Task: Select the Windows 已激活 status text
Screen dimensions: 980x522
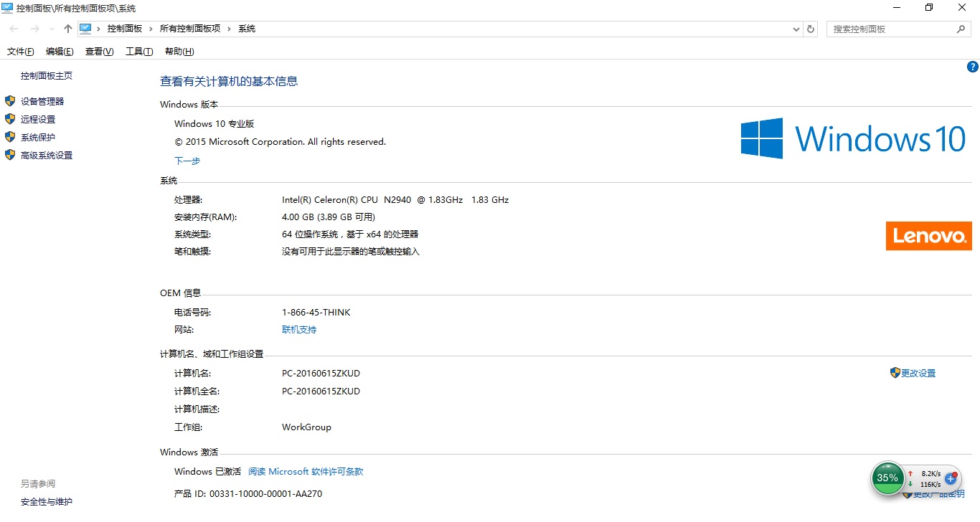Action: pos(208,472)
